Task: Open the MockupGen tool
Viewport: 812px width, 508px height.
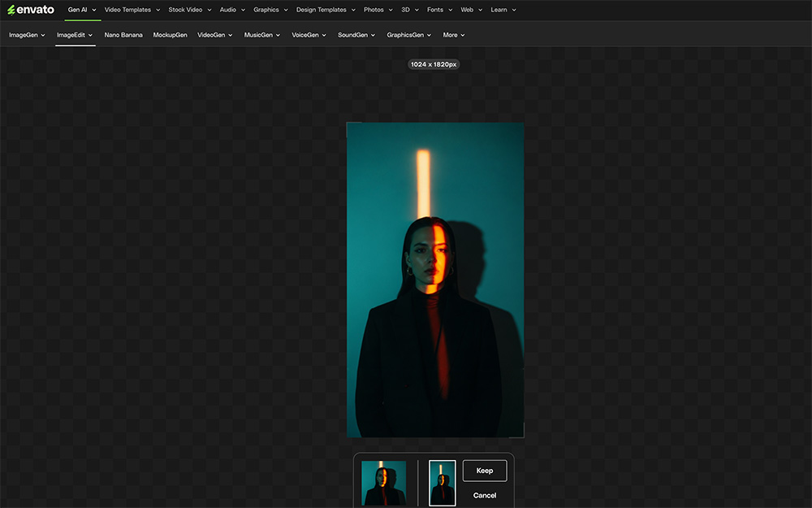Action: 170,35
